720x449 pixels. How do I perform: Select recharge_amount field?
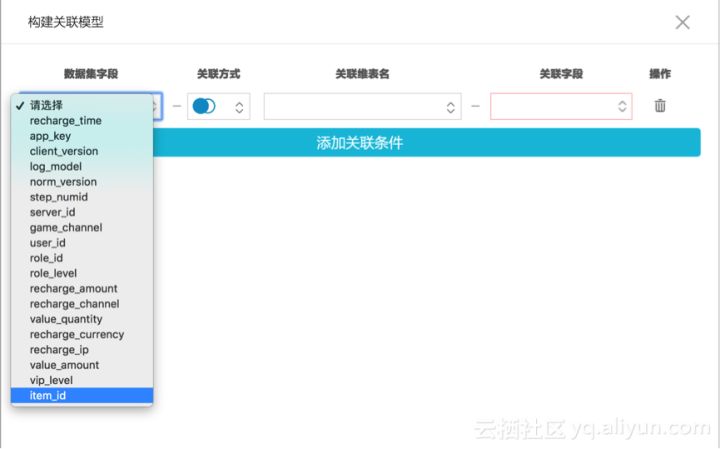tap(82, 288)
